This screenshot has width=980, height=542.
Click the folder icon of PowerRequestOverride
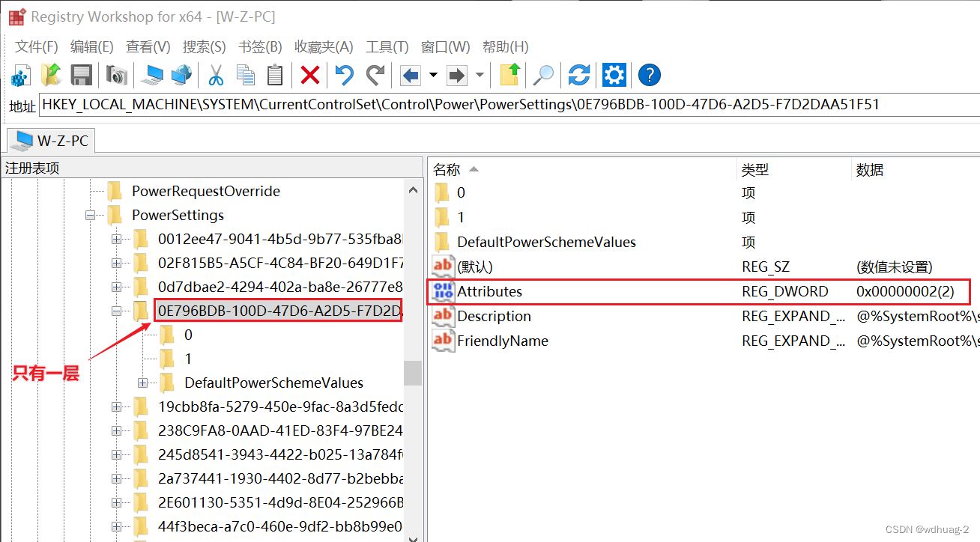click(x=115, y=191)
